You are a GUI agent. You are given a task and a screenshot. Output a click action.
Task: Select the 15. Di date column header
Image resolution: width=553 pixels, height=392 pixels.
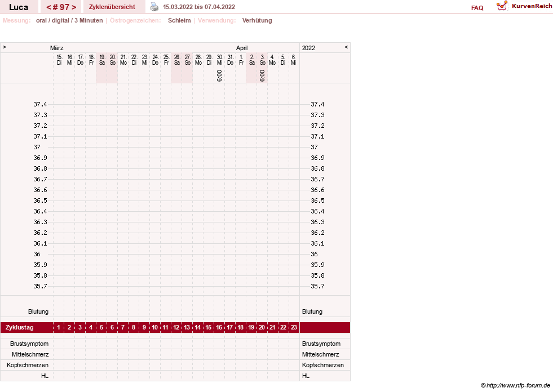pos(59,60)
